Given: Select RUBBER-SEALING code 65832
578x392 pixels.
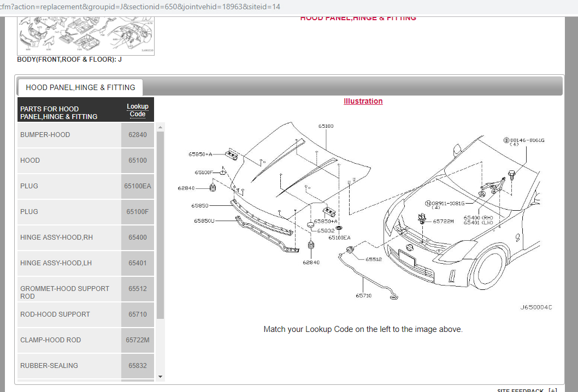Looking at the screenshot, I should click(x=138, y=366).
